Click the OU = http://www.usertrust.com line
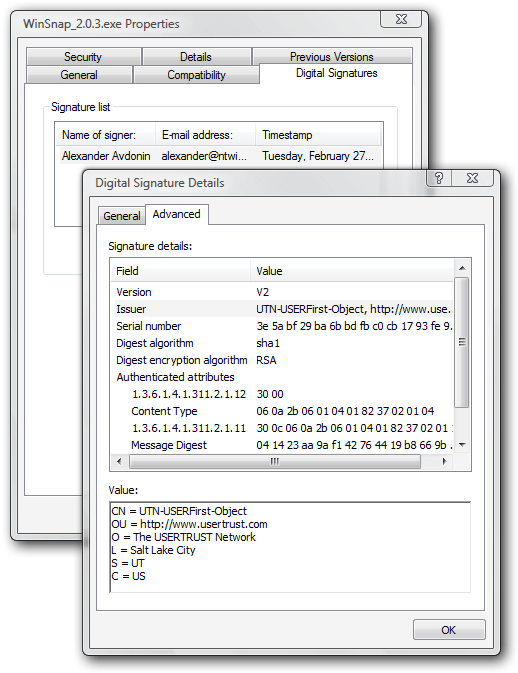 (x=190, y=524)
